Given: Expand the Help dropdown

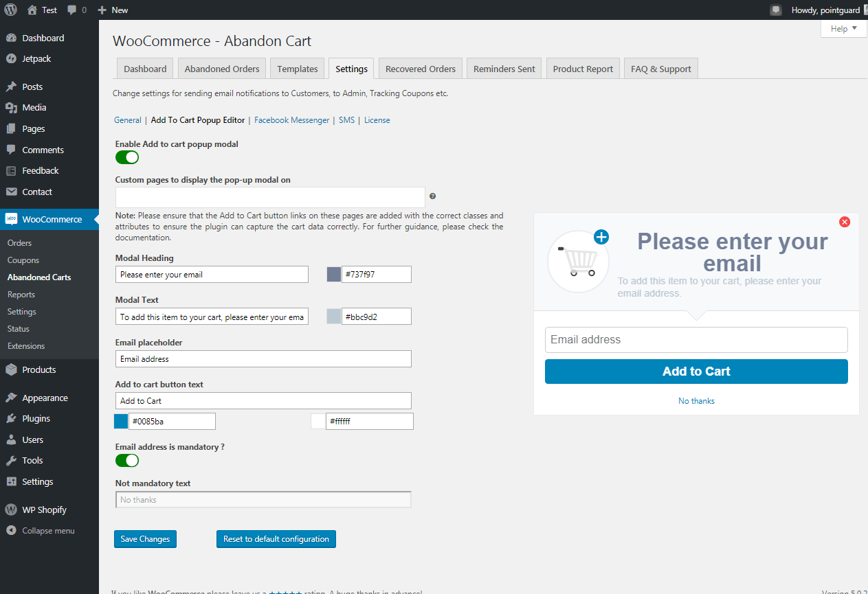Looking at the screenshot, I should (843, 28).
